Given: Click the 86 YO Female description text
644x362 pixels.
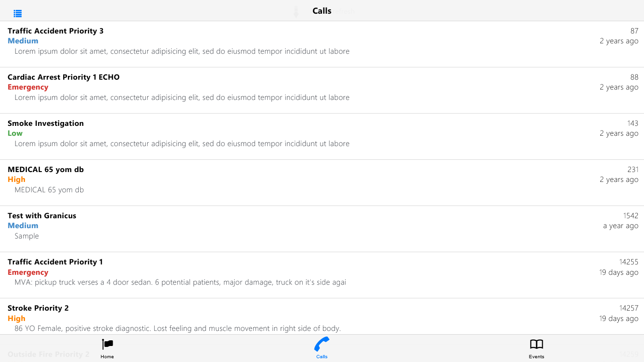Looking at the screenshot, I should [178, 329].
